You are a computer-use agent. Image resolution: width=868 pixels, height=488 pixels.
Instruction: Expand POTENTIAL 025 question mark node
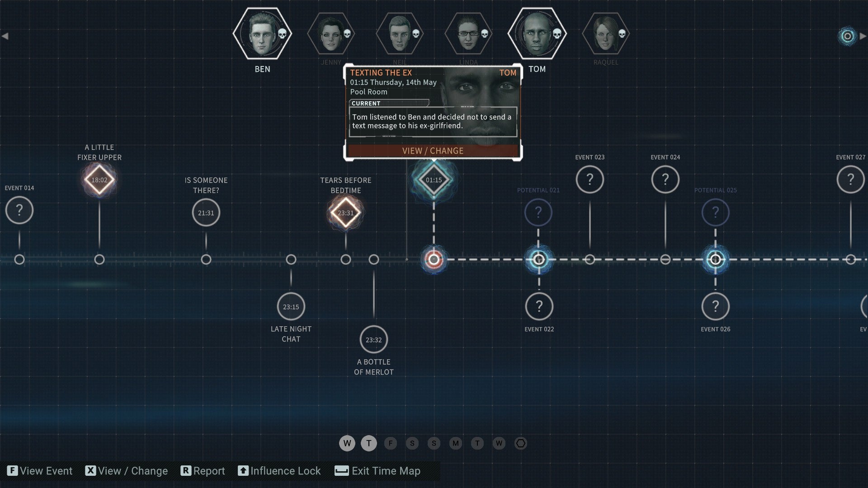[x=715, y=211]
